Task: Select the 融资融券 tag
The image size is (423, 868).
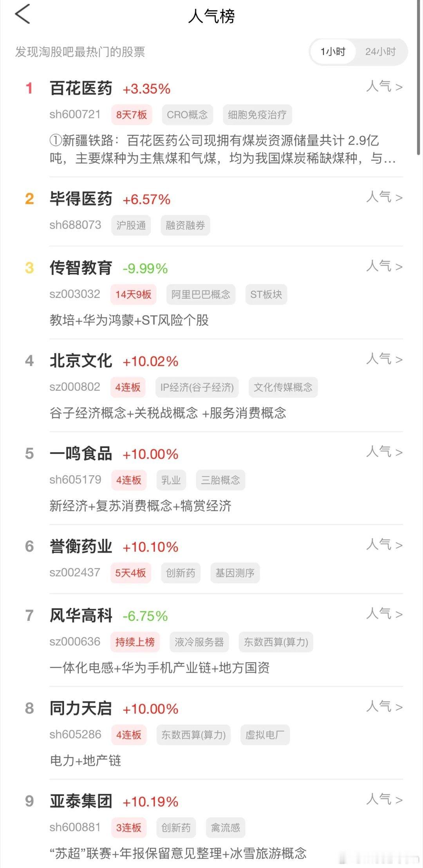Action: tap(185, 225)
